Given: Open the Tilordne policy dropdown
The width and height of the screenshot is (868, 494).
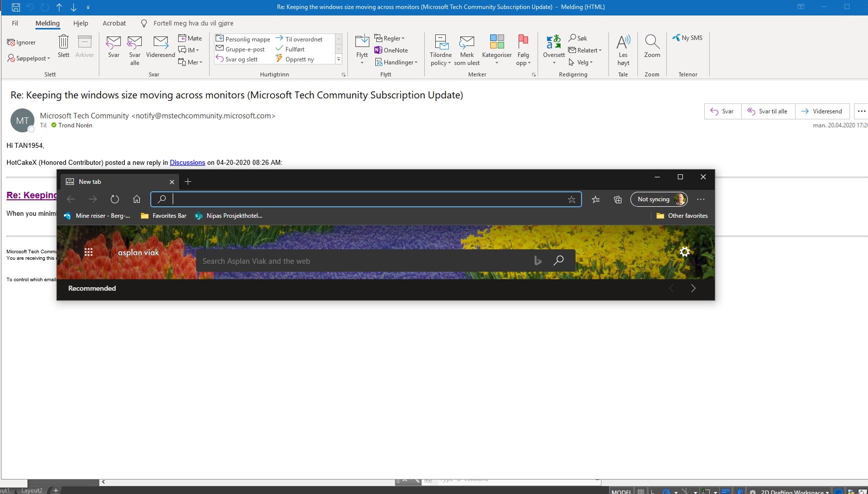Looking at the screenshot, I should pyautogui.click(x=440, y=50).
